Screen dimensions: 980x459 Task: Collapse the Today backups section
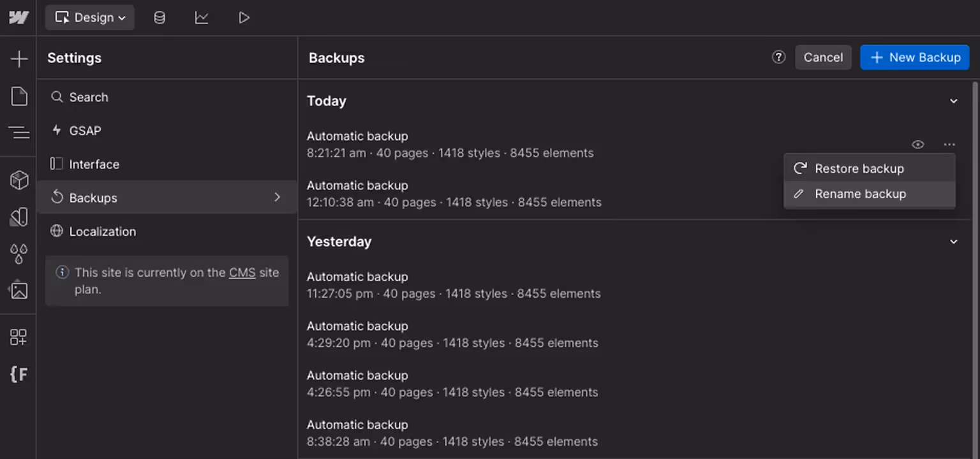(x=954, y=101)
